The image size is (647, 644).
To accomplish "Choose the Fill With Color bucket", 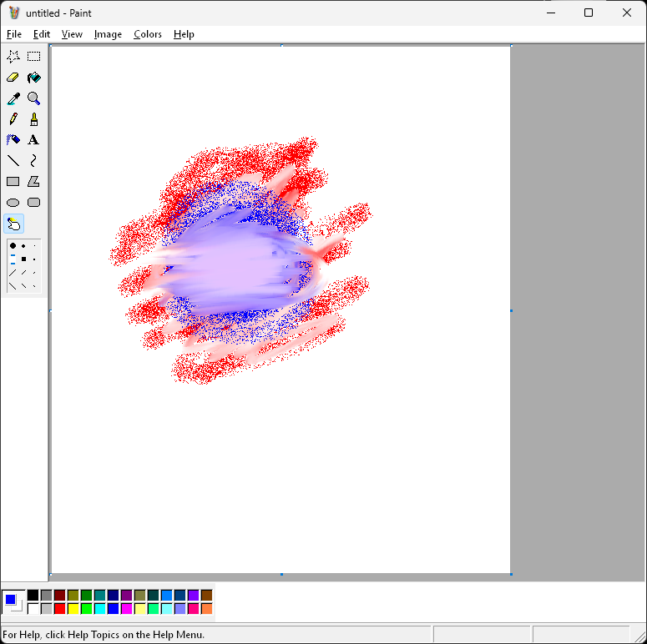I will tap(33, 78).
